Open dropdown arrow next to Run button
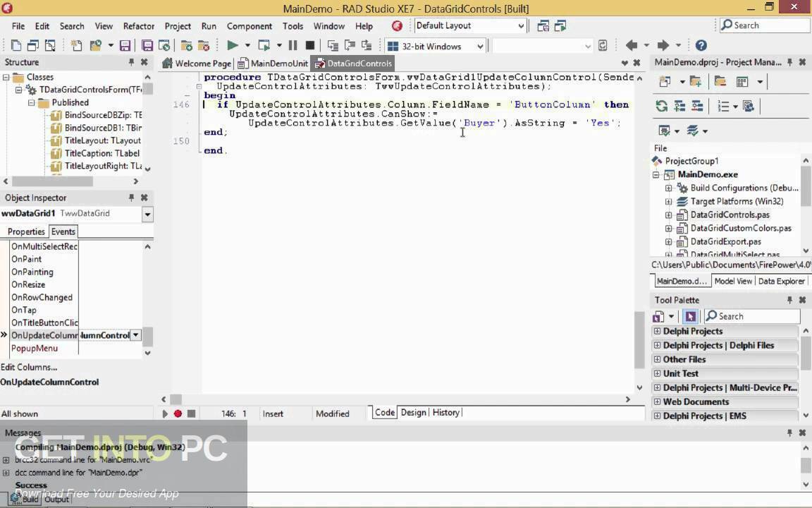 tap(247, 46)
